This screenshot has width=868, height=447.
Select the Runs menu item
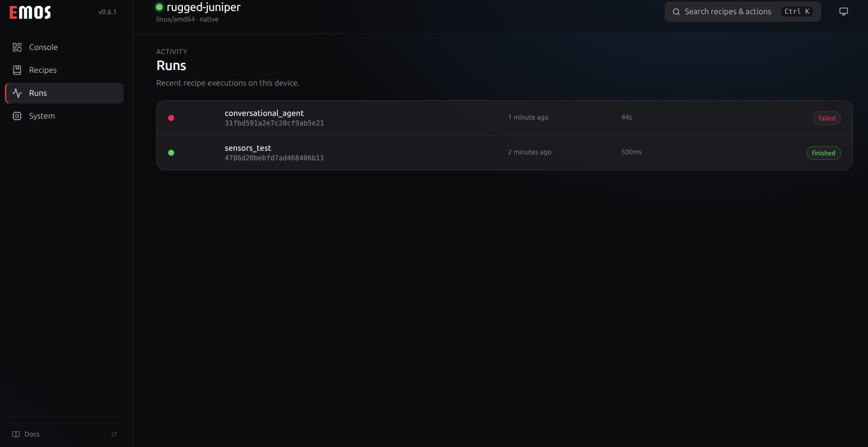click(64, 93)
